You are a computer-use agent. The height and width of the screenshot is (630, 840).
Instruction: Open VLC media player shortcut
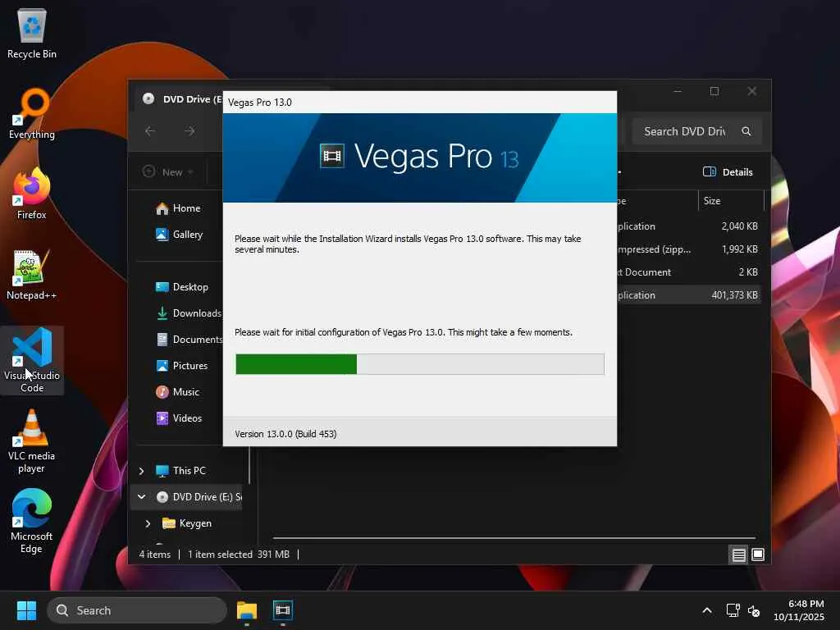pyautogui.click(x=32, y=441)
